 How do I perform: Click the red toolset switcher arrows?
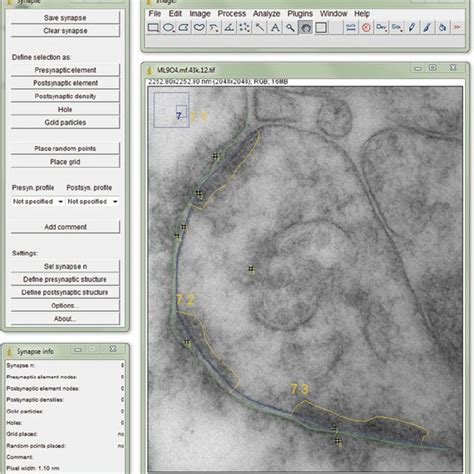457,28
